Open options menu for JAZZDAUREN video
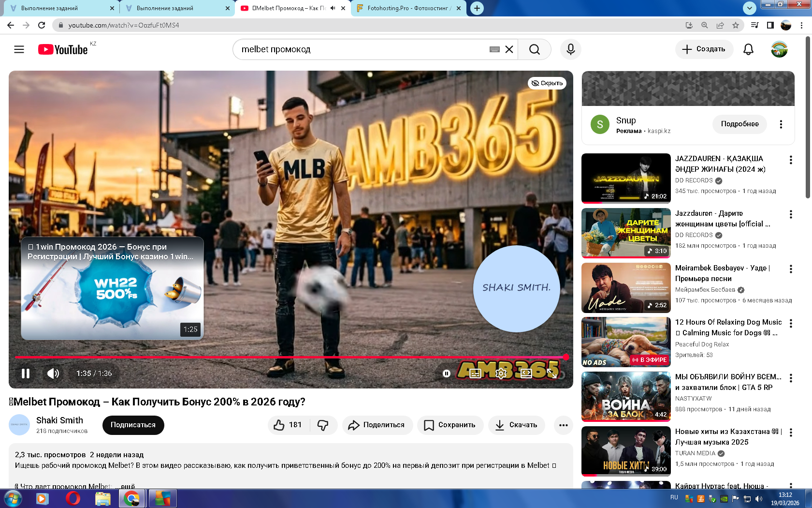This screenshot has width=812, height=508. [x=791, y=160]
